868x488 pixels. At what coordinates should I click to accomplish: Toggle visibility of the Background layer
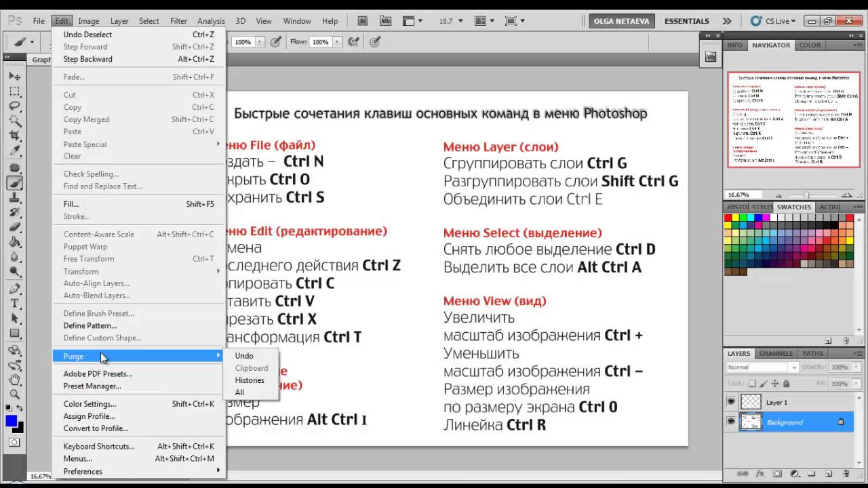[x=731, y=422]
